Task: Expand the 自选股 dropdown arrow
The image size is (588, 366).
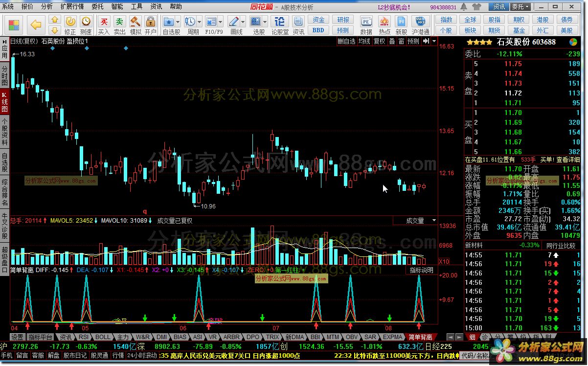Action: (178, 22)
